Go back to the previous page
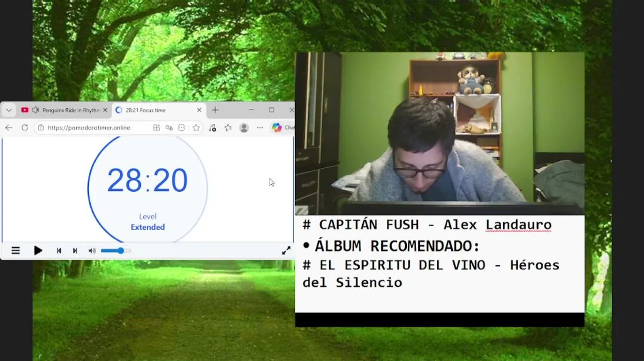This screenshot has height=361, width=644. pos(9,128)
